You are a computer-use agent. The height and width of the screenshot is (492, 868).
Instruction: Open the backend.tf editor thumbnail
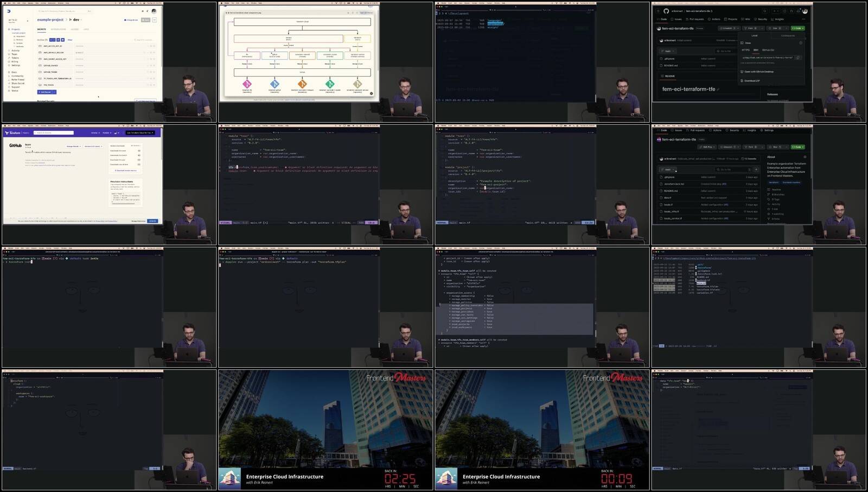(109, 430)
